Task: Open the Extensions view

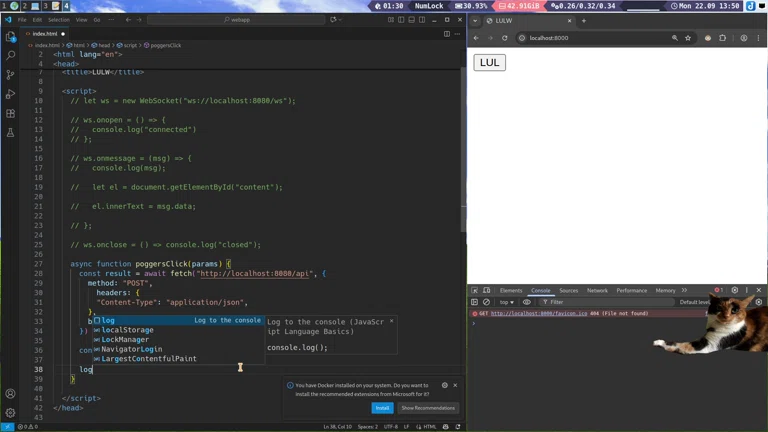Action: click(11, 113)
